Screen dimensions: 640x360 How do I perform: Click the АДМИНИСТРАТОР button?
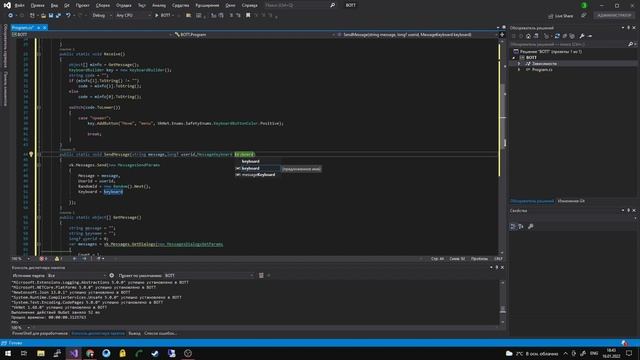[614, 16]
